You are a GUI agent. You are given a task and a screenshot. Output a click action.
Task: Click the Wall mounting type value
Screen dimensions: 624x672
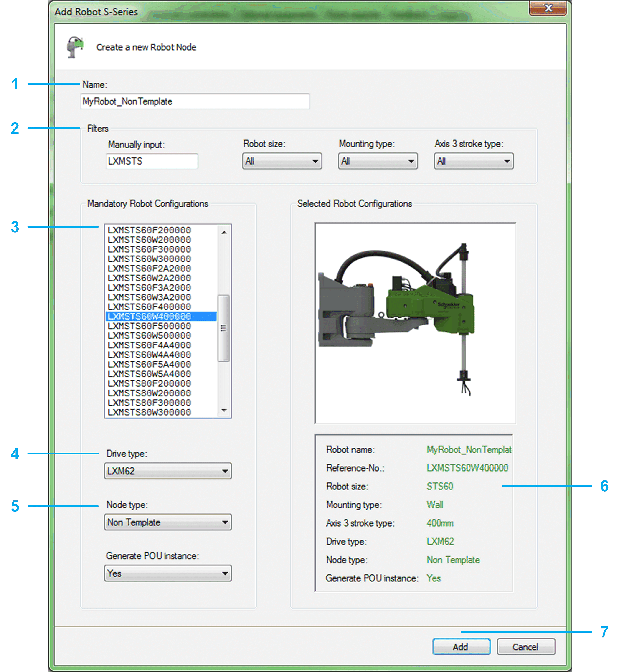435,505
